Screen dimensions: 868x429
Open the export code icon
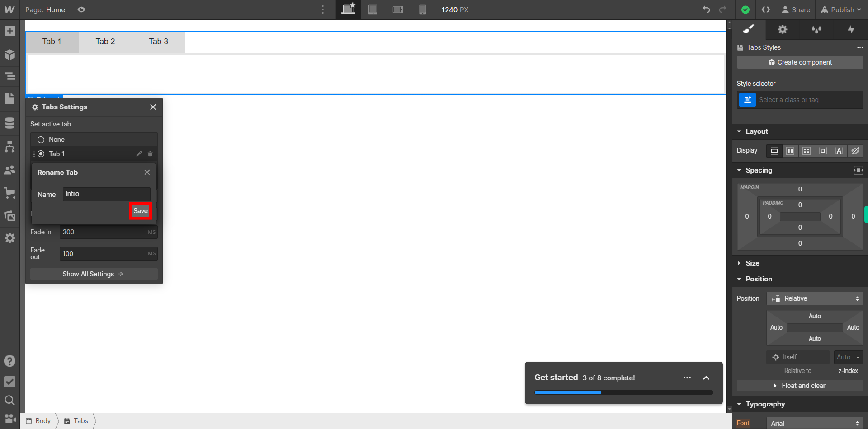tap(766, 9)
